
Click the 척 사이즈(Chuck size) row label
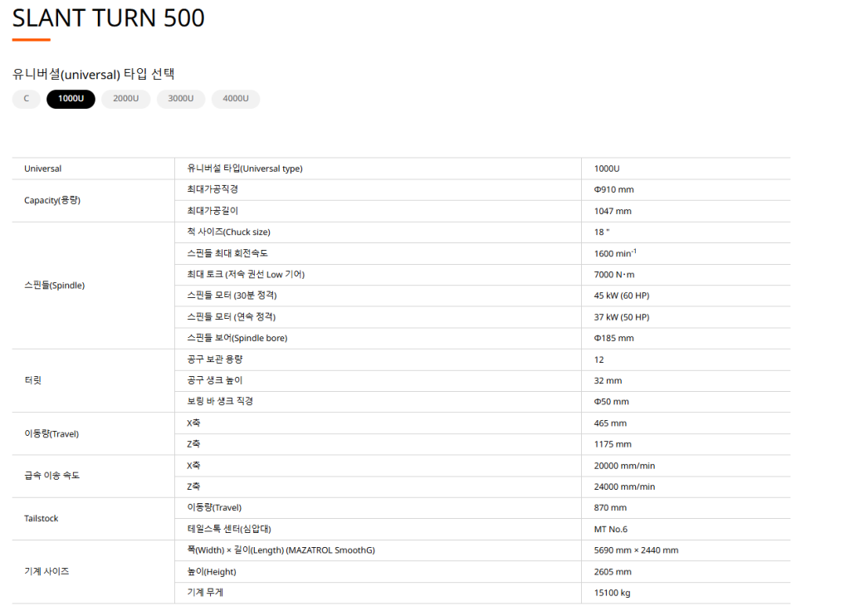[228, 232]
